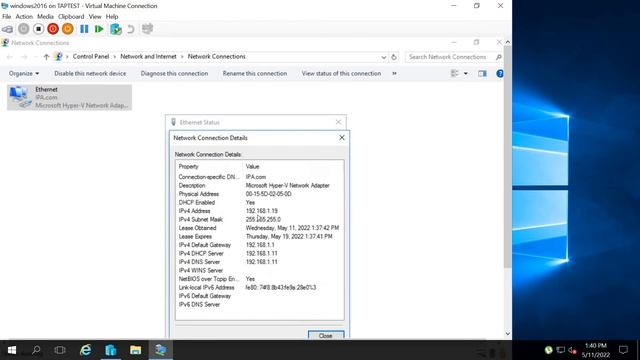This screenshot has width=640, height=360.
Task: Click the volume icon in the system tray
Action: click(x=572, y=350)
